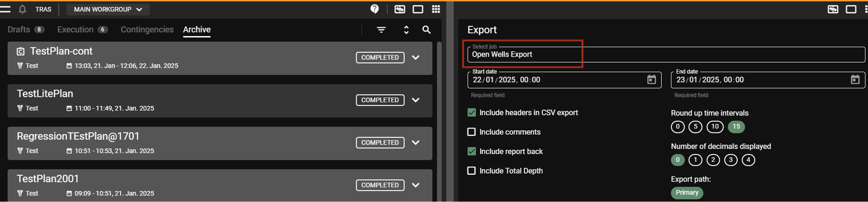Set round up time interval to 5
Image resolution: width=868 pixels, height=202 pixels.
point(695,127)
